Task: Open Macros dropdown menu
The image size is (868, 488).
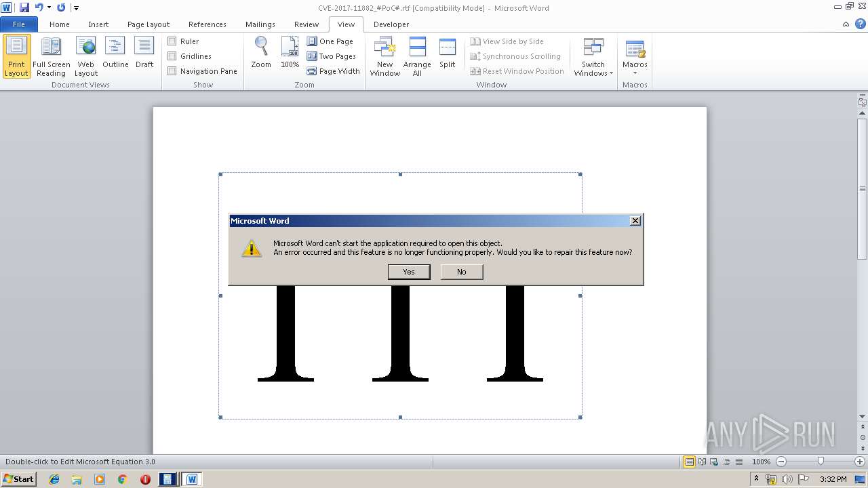Action: (x=635, y=57)
